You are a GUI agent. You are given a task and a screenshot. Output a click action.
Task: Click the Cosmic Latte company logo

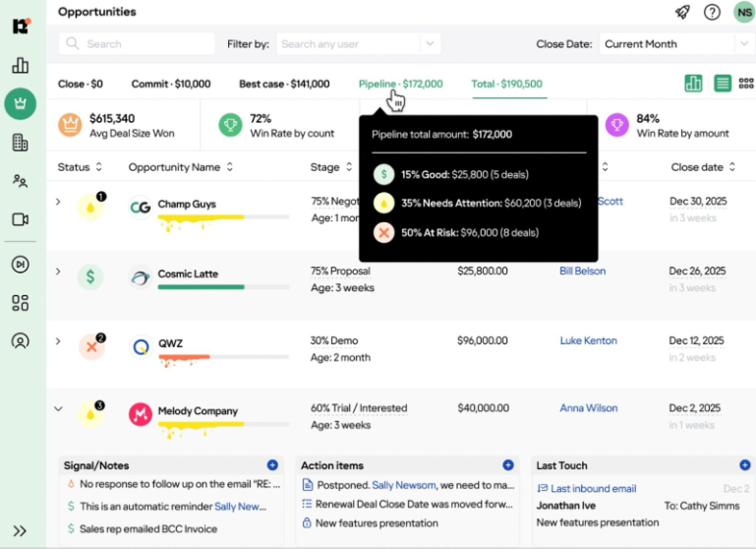click(141, 277)
